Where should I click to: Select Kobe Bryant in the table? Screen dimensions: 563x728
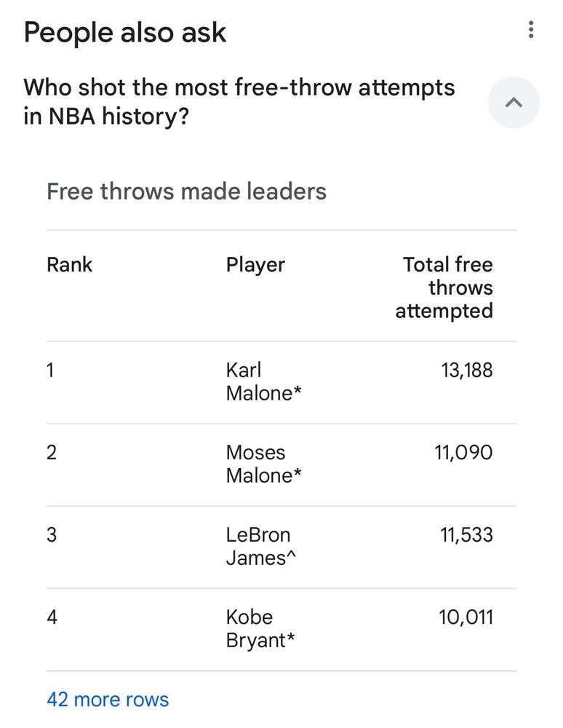pos(260,629)
